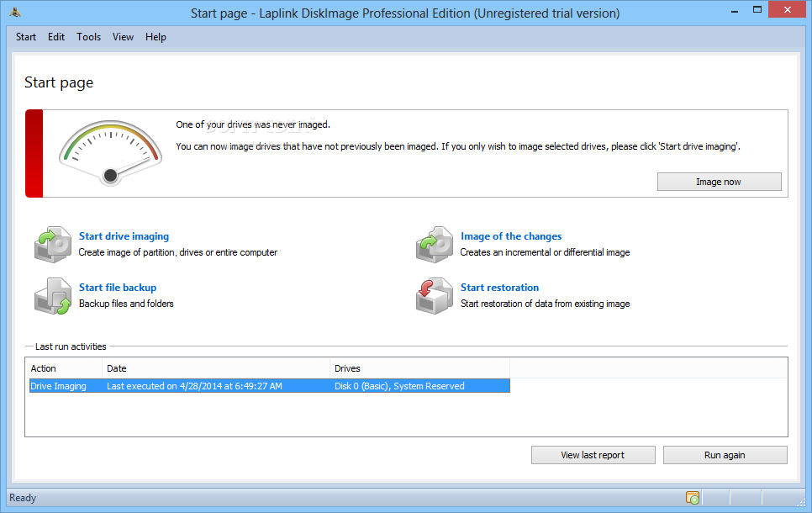
Task: Click the status bar schedule icon
Action: click(693, 498)
